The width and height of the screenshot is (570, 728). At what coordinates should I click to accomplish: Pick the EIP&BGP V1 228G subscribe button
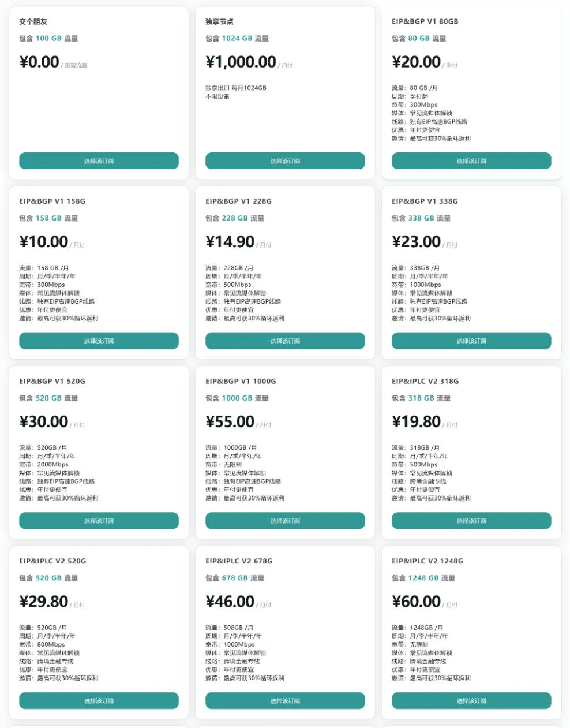(x=285, y=341)
